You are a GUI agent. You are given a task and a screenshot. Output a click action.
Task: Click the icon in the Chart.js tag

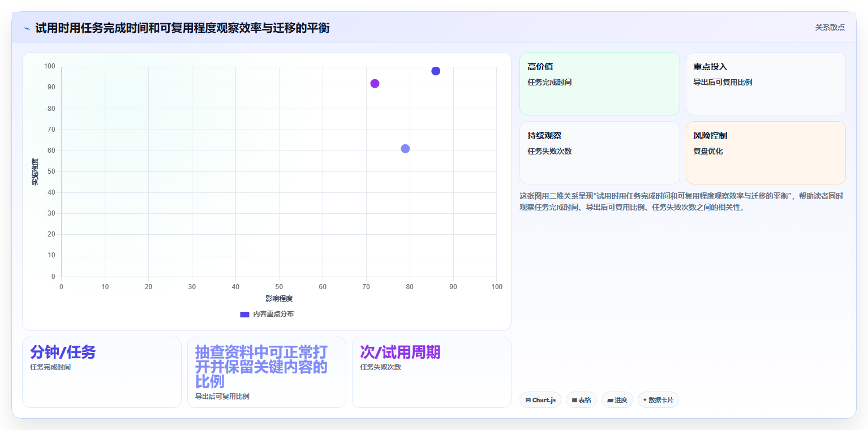pyautogui.click(x=528, y=400)
